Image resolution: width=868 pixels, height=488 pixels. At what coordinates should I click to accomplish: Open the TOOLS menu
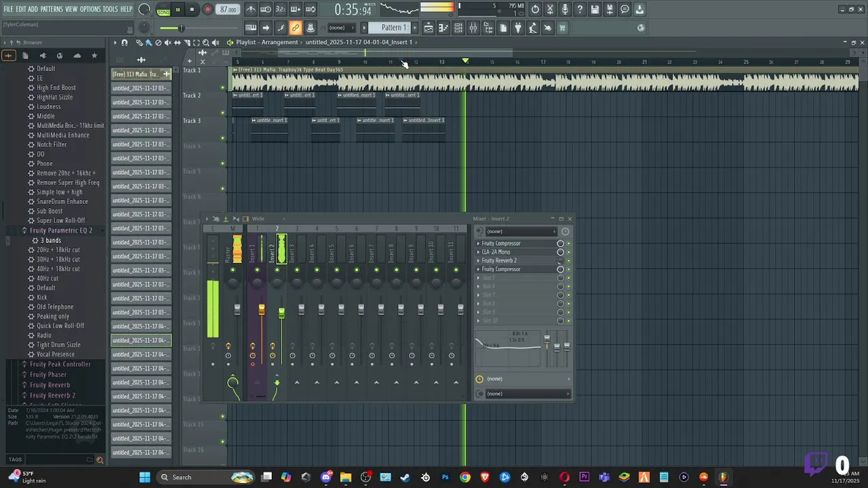tap(111, 9)
